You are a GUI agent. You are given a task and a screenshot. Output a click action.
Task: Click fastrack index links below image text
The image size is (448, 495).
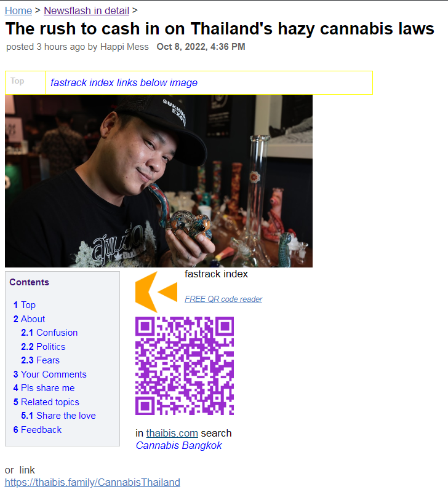pos(124,83)
